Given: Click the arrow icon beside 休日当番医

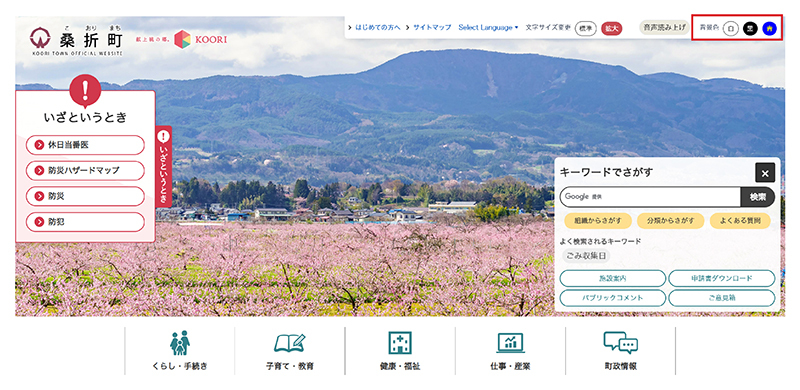Looking at the screenshot, I should coord(39,145).
